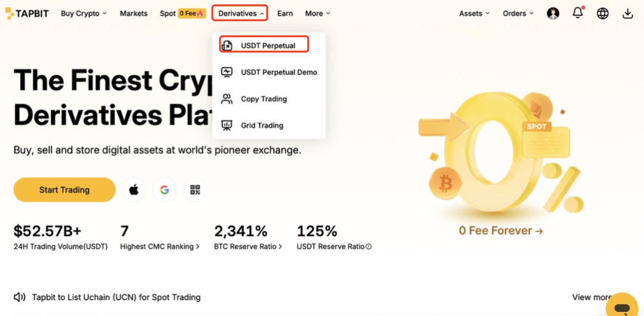This screenshot has width=644, height=316.
Task: Collapse the Derivatives dropdown menu
Action: [240, 13]
